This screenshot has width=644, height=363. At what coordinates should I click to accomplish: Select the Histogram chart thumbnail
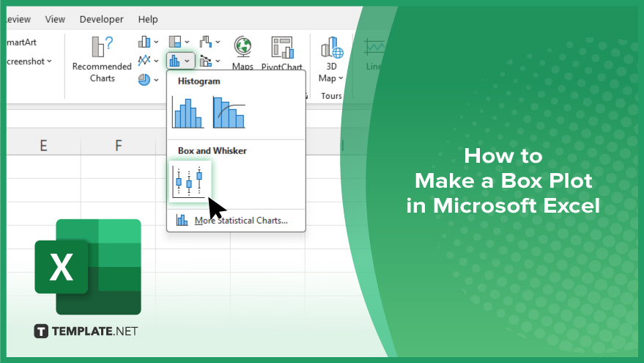pos(188,113)
